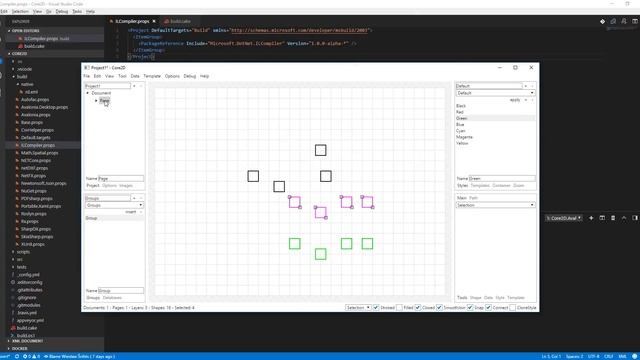Open SkiaSharp.props in VS Code Explorer
This screenshot has width=640, height=360.
(36, 237)
